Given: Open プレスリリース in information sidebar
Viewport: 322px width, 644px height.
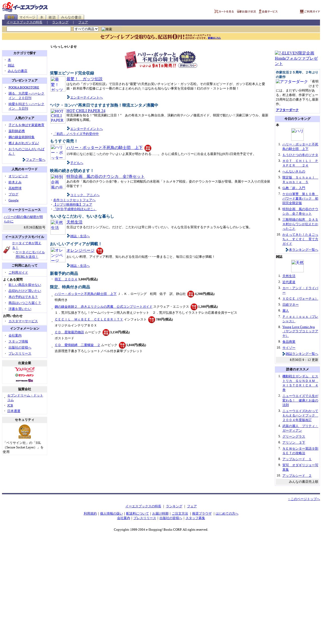Looking at the screenshot, I should [20, 354].
